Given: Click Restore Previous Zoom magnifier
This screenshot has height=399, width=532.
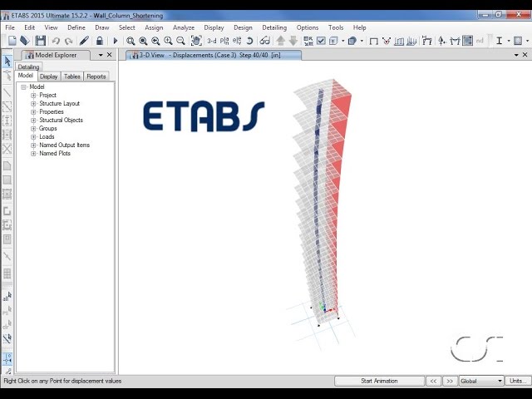Looking at the screenshot, I should (155, 41).
